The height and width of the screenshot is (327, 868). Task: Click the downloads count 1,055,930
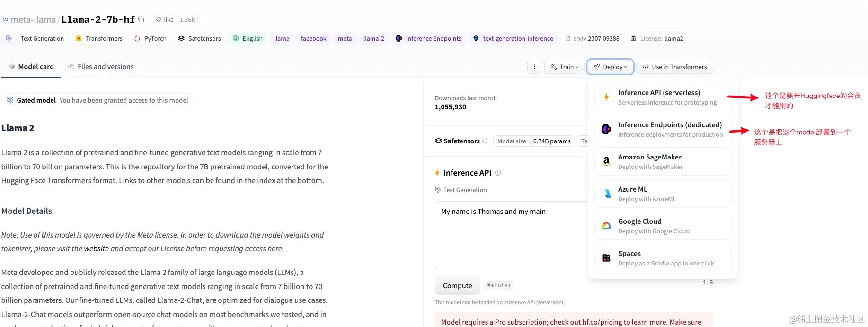pyautogui.click(x=451, y=107)
